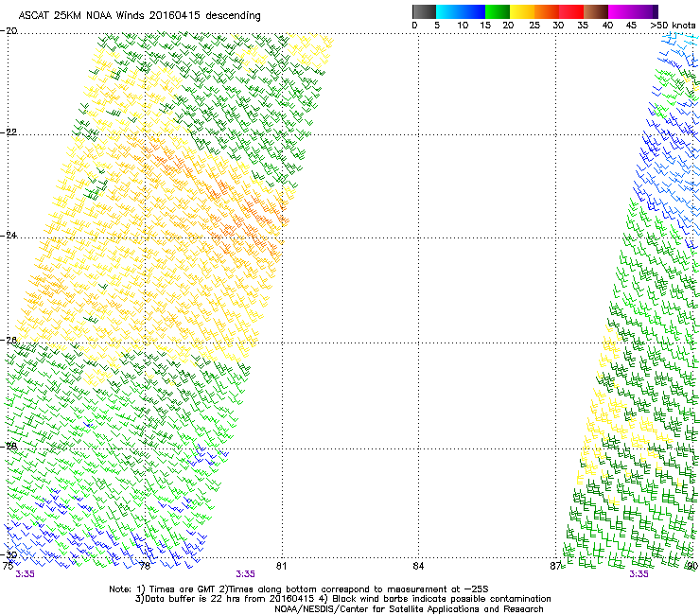
Task: Click the purple 3:35 time under longitude 75
Action: click(x=25, y=574)
